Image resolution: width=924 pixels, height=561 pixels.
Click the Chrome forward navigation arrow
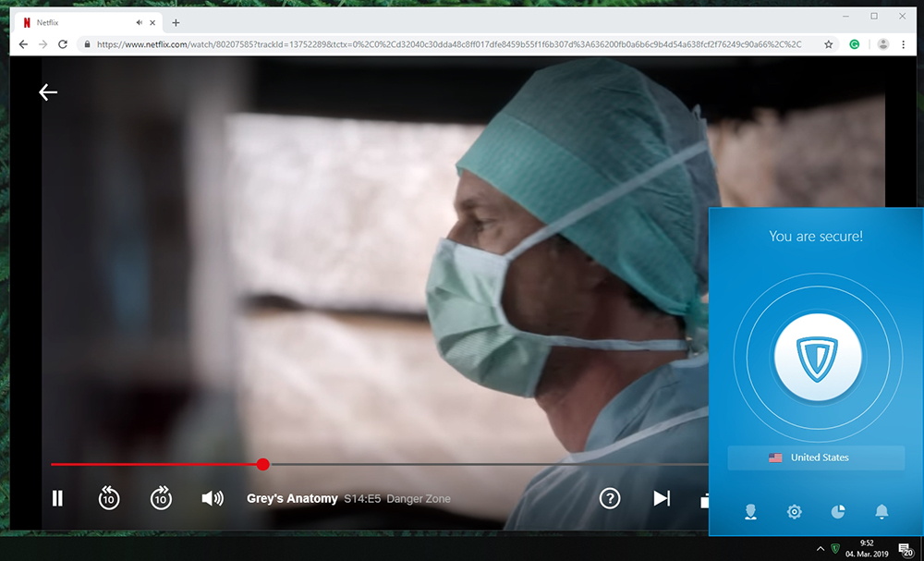click(43, 44)
